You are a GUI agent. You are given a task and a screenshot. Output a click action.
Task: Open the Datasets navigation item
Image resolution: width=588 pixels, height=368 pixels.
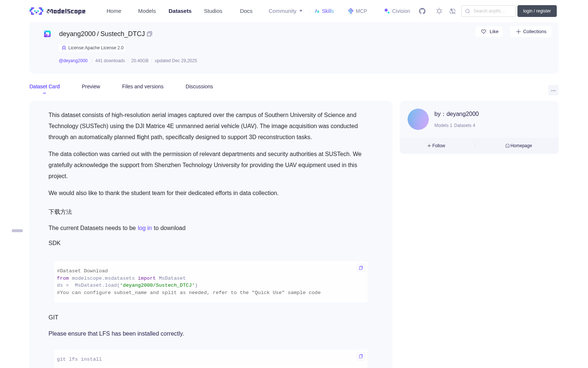click(180, 11)
